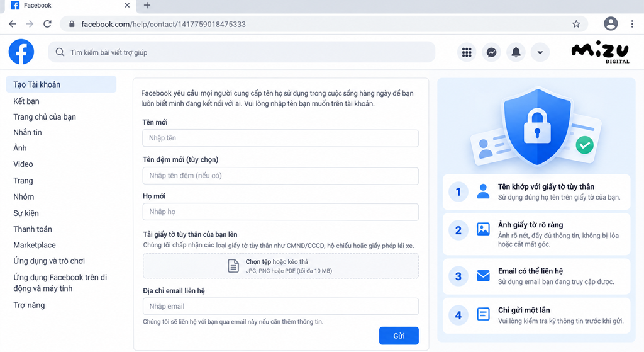
Task: Open the Messenger icon
Action: [491, 52]
